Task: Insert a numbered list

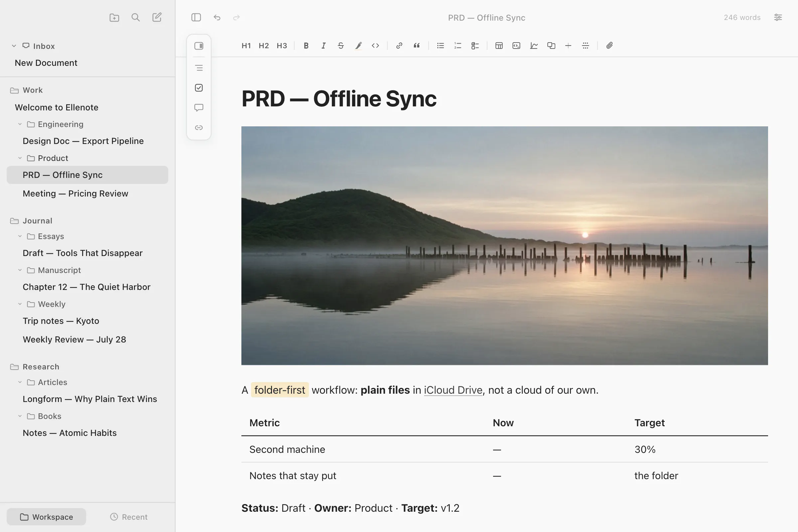Action: coord(458,46)
